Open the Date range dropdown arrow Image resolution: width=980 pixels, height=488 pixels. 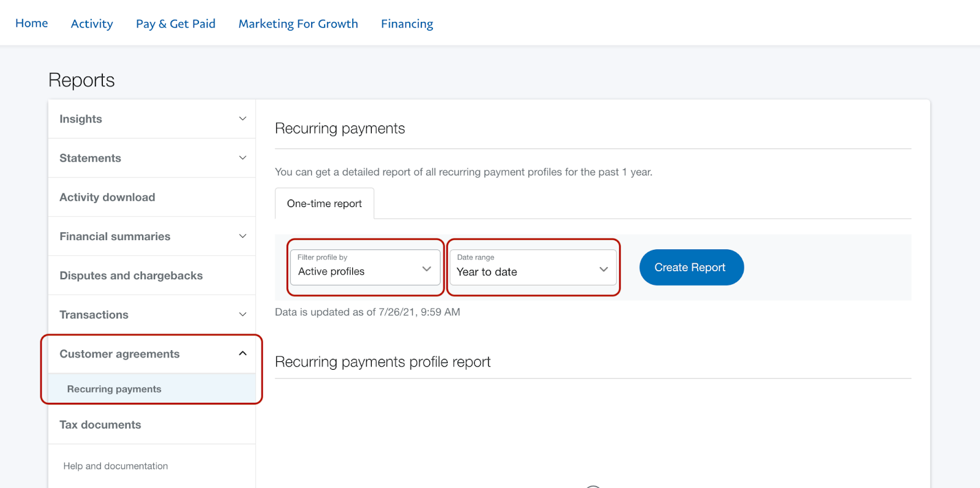(x=604, y=269)
